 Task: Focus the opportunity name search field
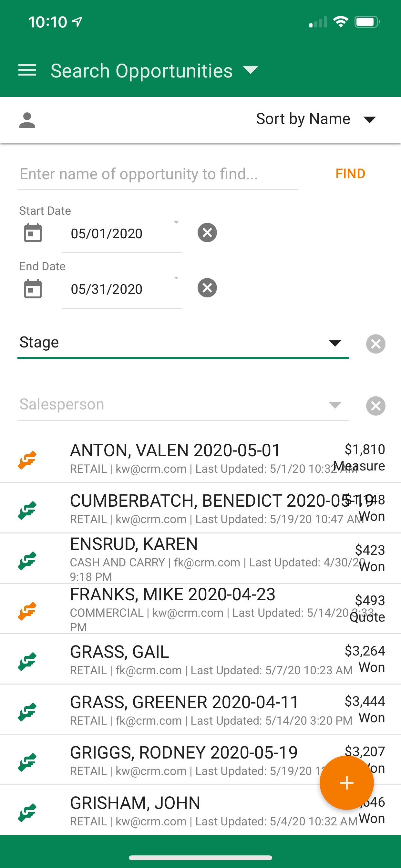click(158, 174)
